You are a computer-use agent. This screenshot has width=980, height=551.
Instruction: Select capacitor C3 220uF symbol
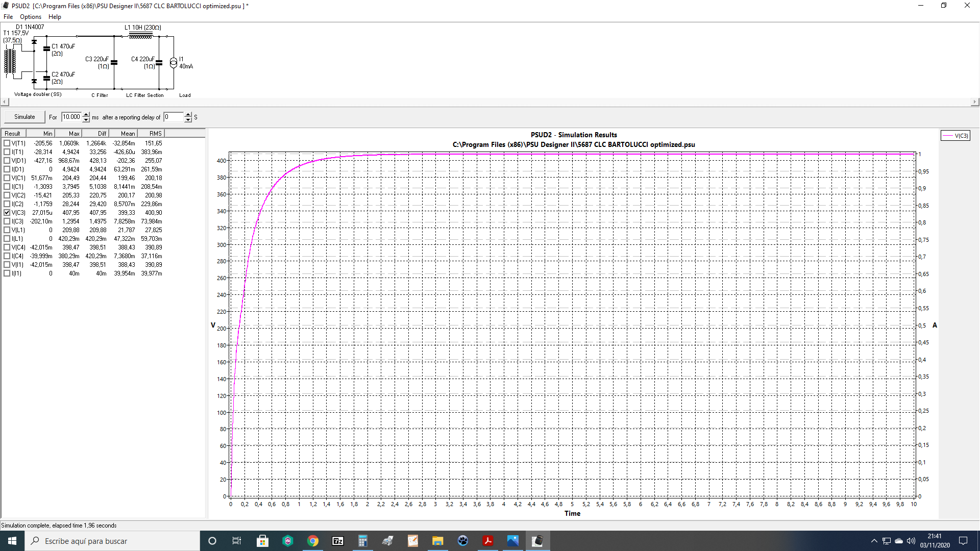tap(114, 63)
